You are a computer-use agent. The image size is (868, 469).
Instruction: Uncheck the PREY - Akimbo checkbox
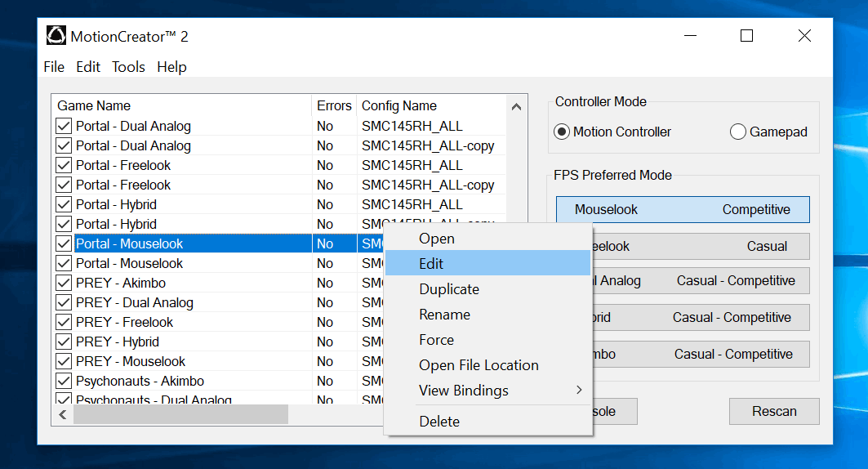pyautogui.click(x=64, y=283)
